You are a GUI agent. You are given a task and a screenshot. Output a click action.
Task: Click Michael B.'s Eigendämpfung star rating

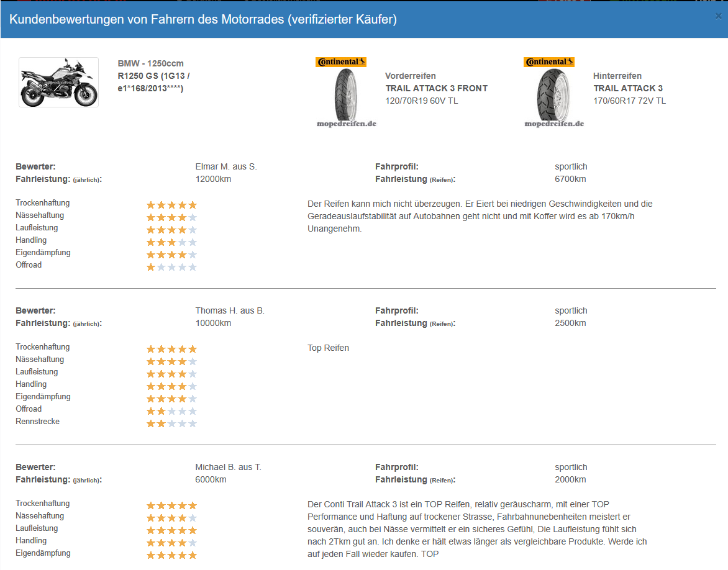click(x=171, y=555)
